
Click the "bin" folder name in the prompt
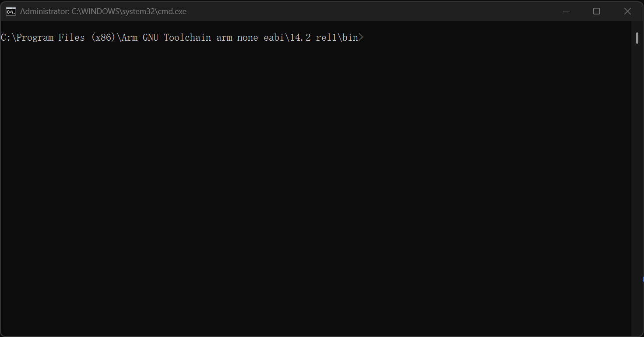[x=350, y=38]
